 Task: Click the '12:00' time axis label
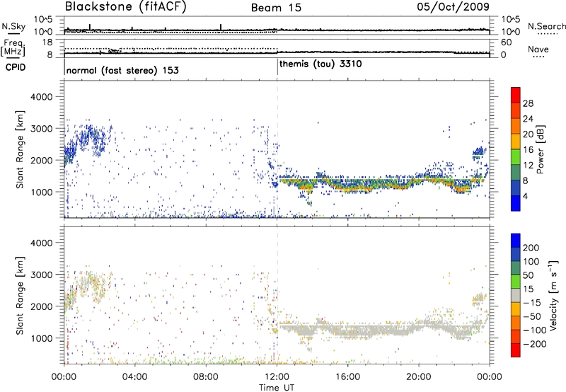coord(277,377)
